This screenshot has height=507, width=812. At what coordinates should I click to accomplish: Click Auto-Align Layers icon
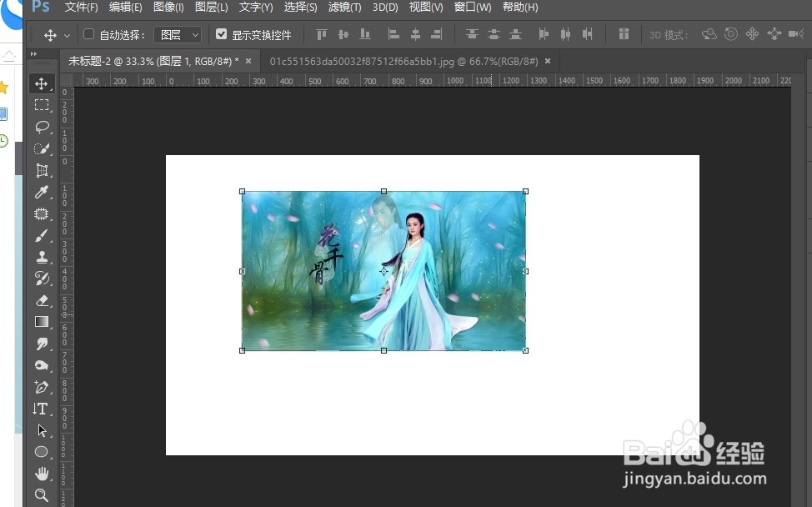coord(624,35)
